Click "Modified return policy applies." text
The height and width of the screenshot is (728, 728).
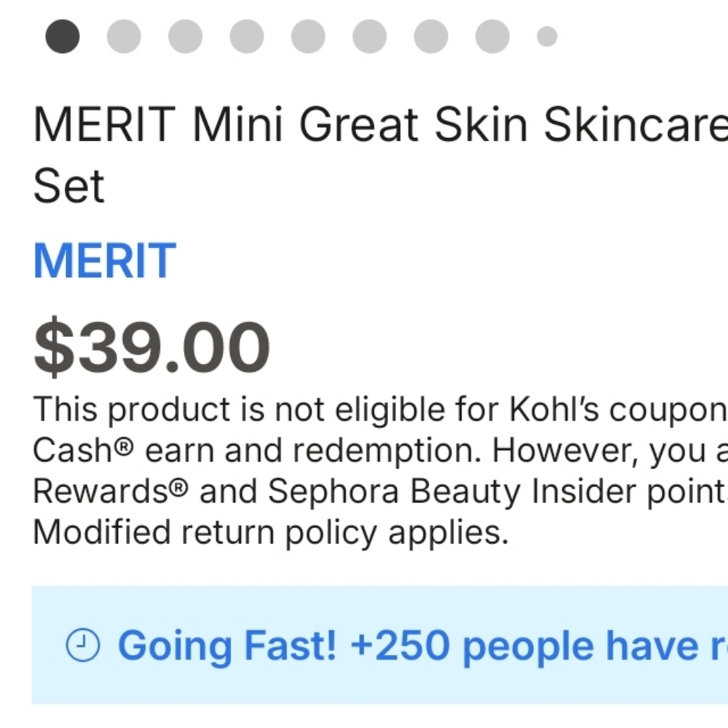point(270,532)
